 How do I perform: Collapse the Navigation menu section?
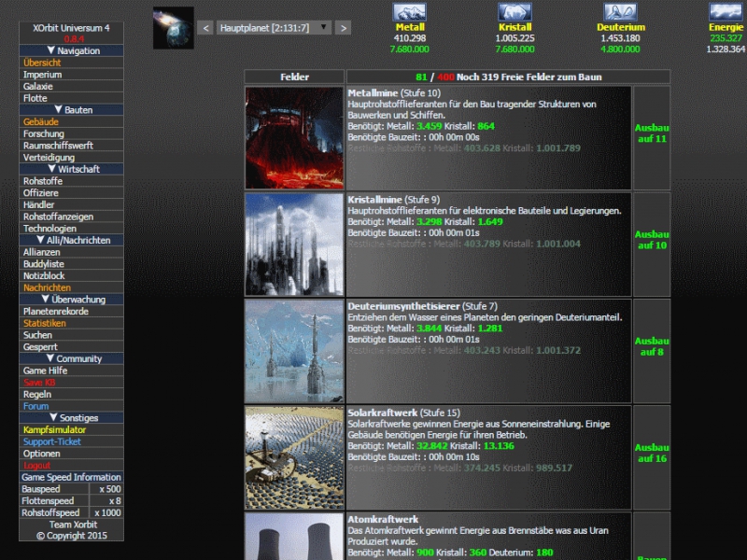[x=72, y=51]
